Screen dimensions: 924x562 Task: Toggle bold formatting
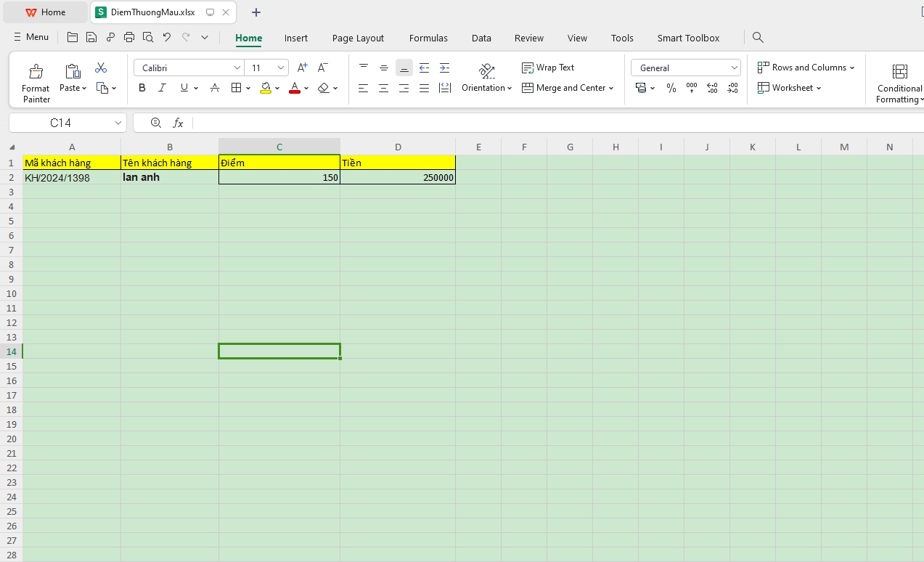(x=142, y=88)
